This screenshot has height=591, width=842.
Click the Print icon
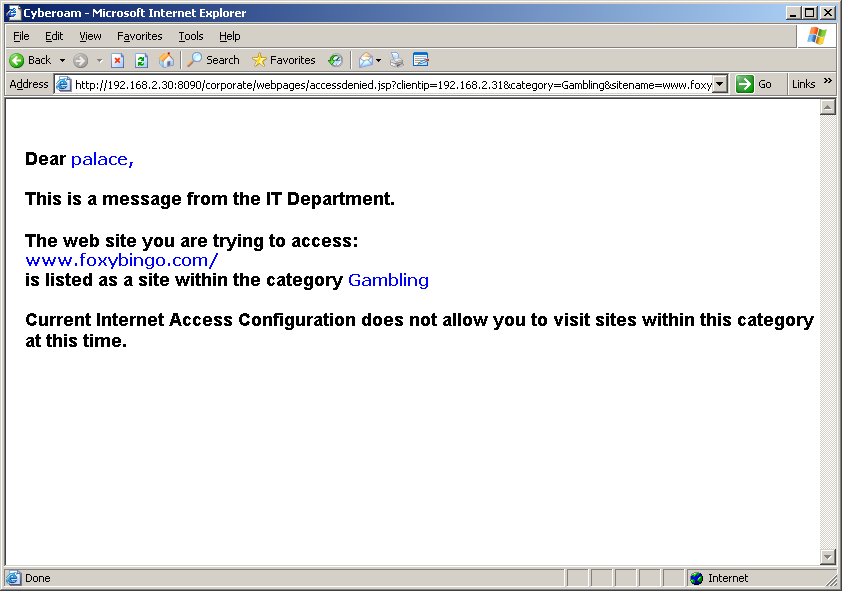tap(397, 60)
